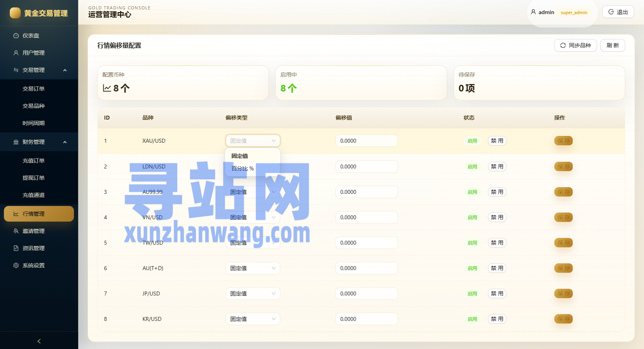Viewport: 644px width, 349px height.
Task: Disable JP/USD with 禁用 button
Action: 497,294
